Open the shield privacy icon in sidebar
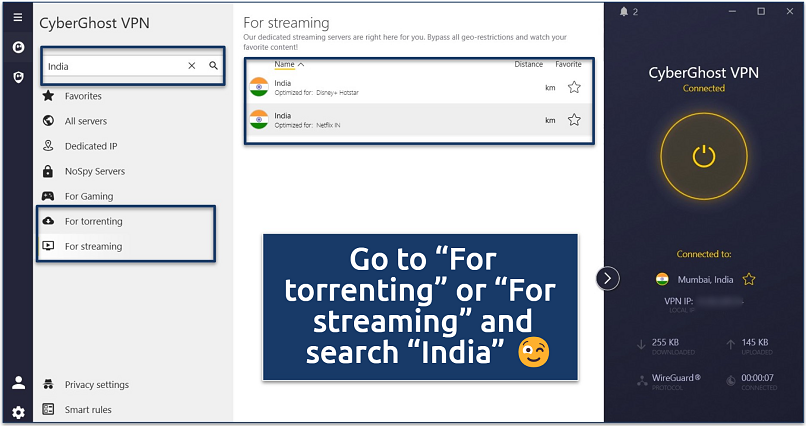 [17, 77]
